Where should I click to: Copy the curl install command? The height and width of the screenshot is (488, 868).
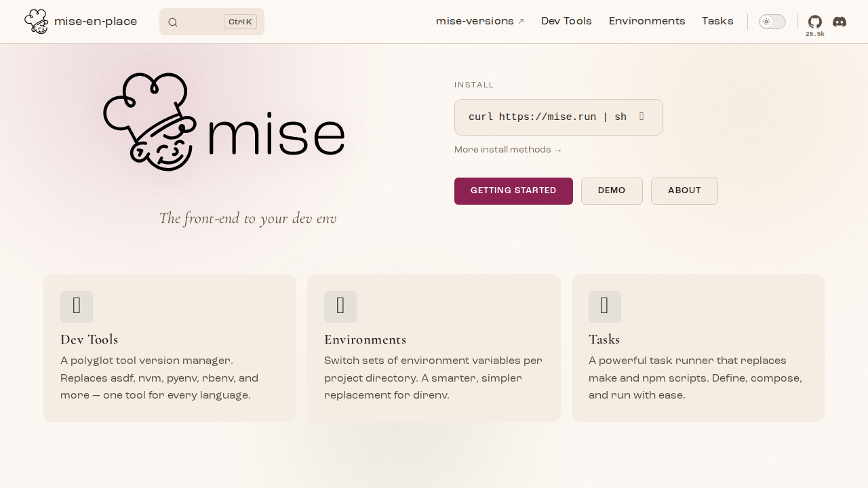click(642, 117)
